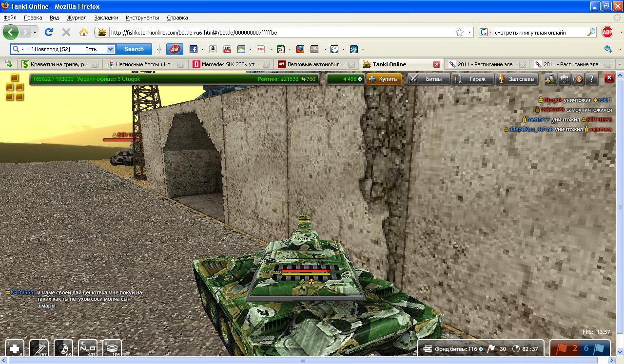Open the address bar history dropdown
This screenshot has width=624, height=364.
(469, 33)
